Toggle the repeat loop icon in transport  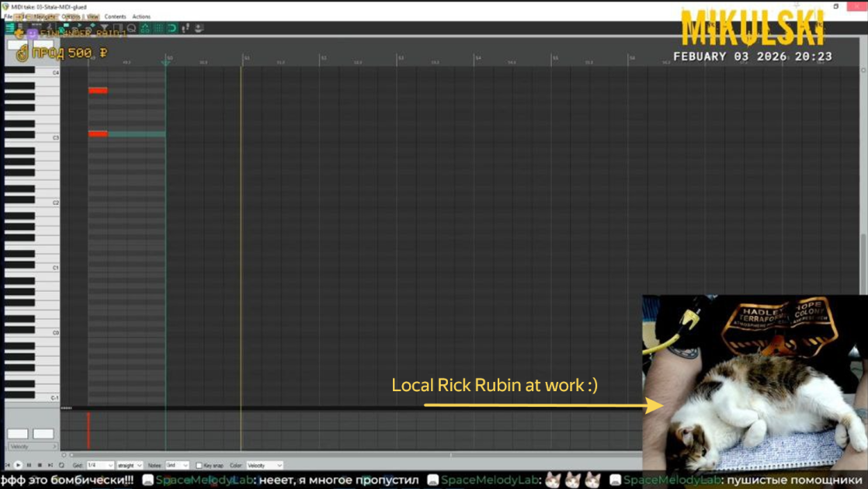(61, 465)
